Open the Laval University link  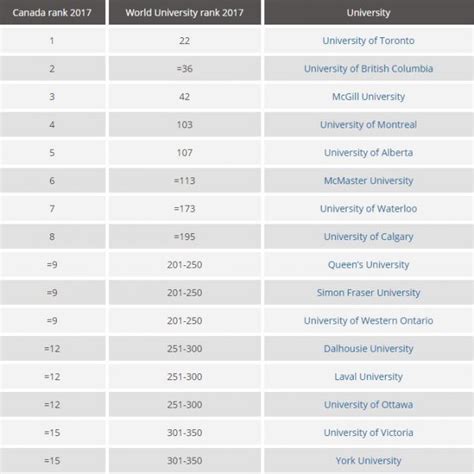(368, 377)
